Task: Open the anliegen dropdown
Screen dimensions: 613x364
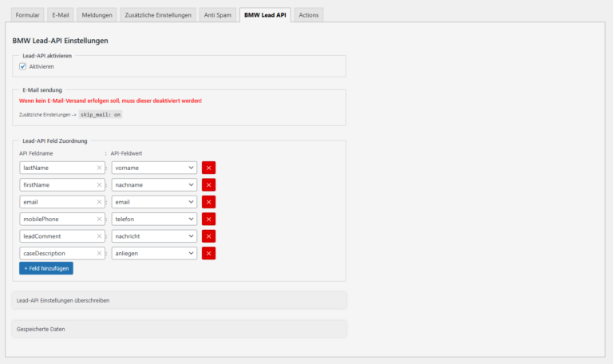Action: (154, 253)
